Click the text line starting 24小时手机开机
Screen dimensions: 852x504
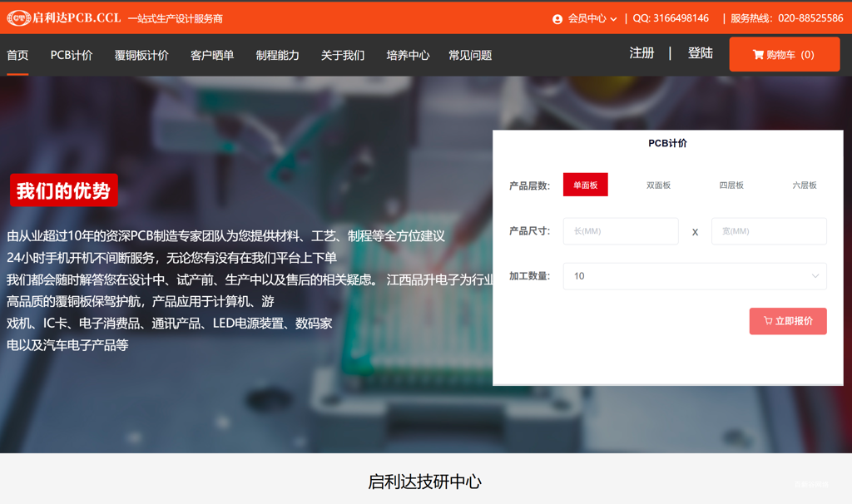pos(171,258)
